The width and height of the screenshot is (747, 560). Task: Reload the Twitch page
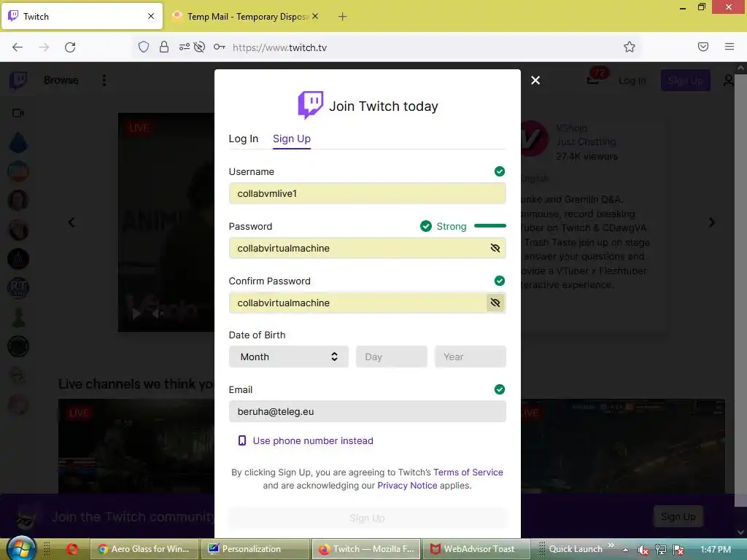pyautogui.click(x=70, y=47)
